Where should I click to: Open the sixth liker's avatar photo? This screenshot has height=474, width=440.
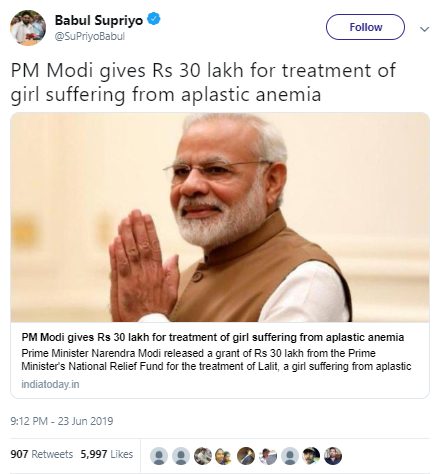click(268, 456)
